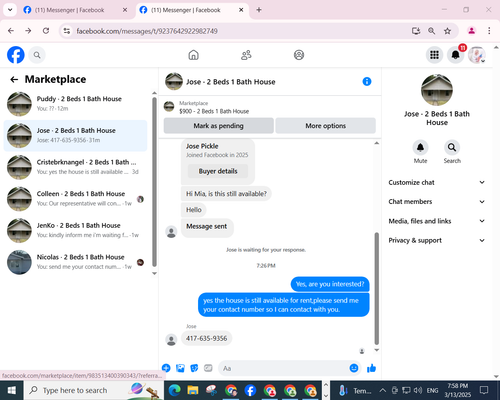The height and width of the screenshot is (400, 500).
Task: Open the Windows notification center icon
Action: (484, 390)
